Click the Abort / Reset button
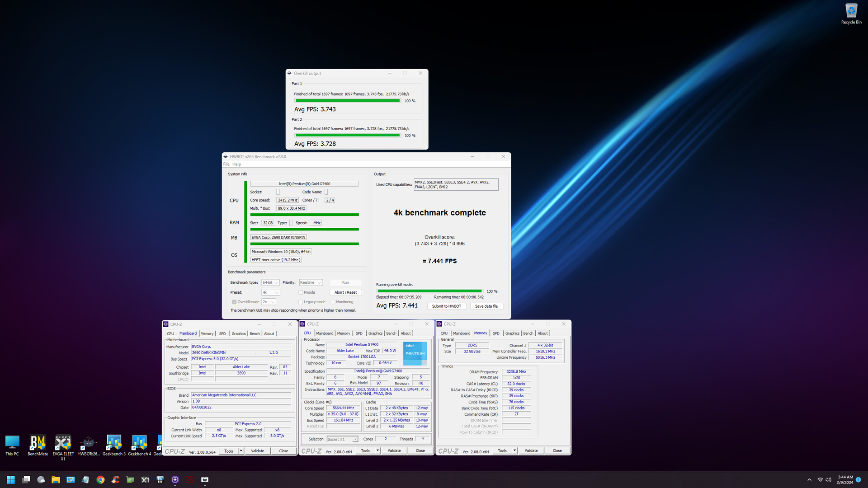 click(346, 292)
